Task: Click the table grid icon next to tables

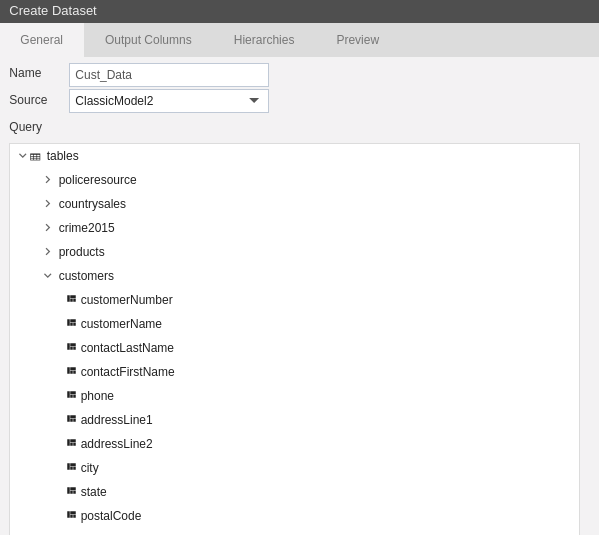Action: pos(35,157)
